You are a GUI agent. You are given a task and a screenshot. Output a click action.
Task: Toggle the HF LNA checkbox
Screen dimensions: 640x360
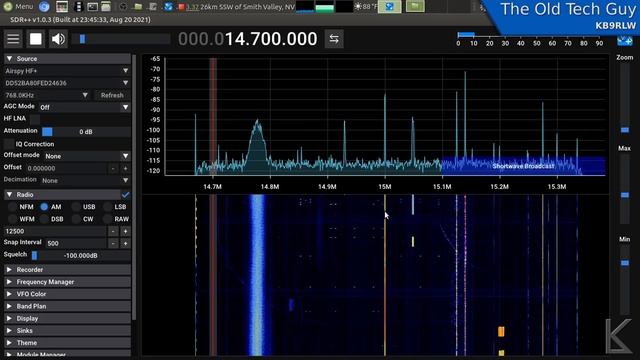click(35, 119)
